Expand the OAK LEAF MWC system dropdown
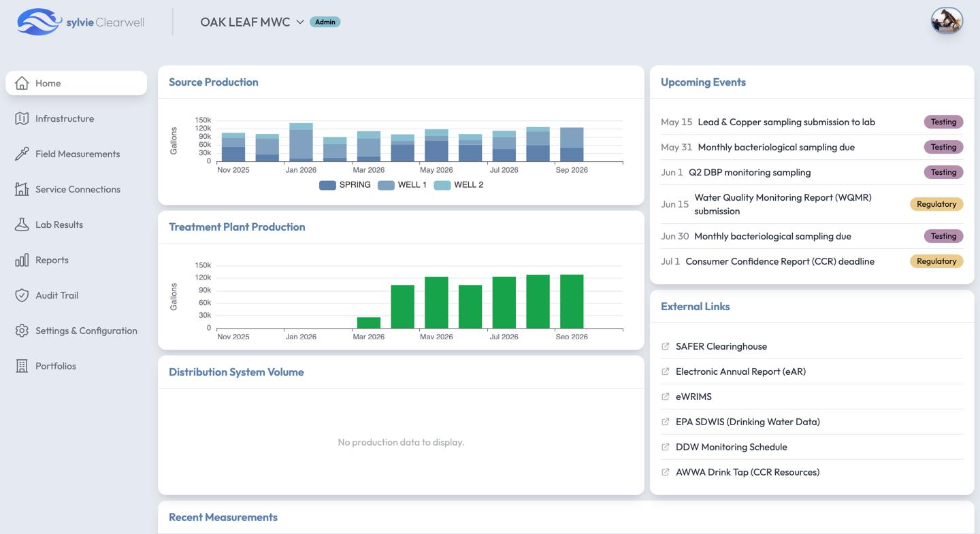980x534 pixels. pos(252,22)
